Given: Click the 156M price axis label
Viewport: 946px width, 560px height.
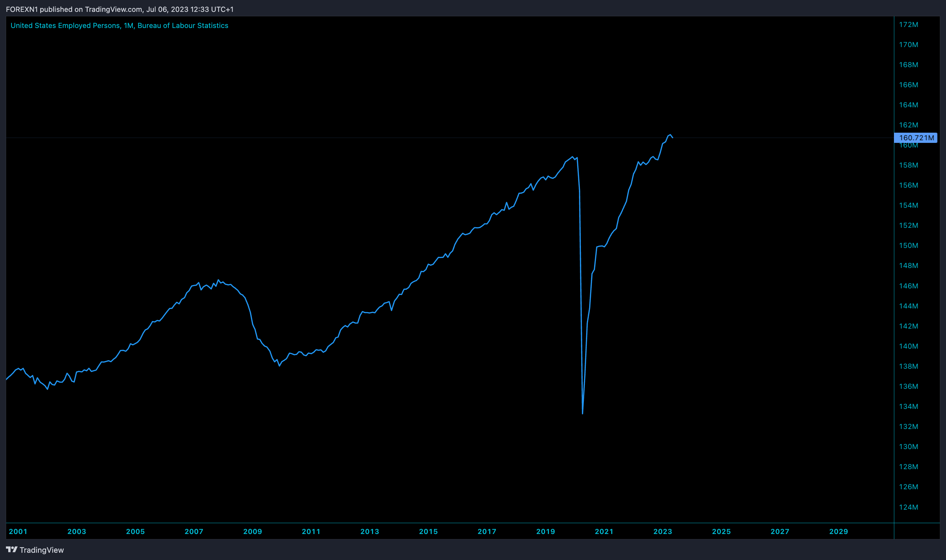Looking at the screenshot, I should click(x=909, y=185).
